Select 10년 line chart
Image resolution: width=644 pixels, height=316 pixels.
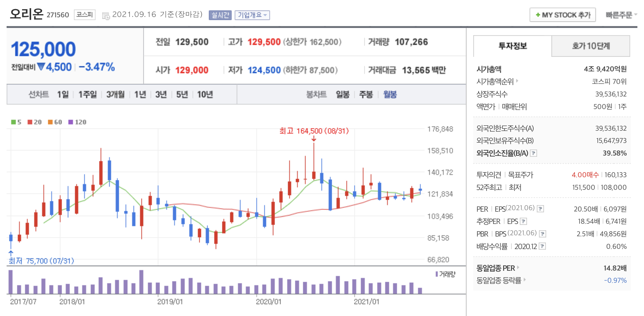click(205, 94)
